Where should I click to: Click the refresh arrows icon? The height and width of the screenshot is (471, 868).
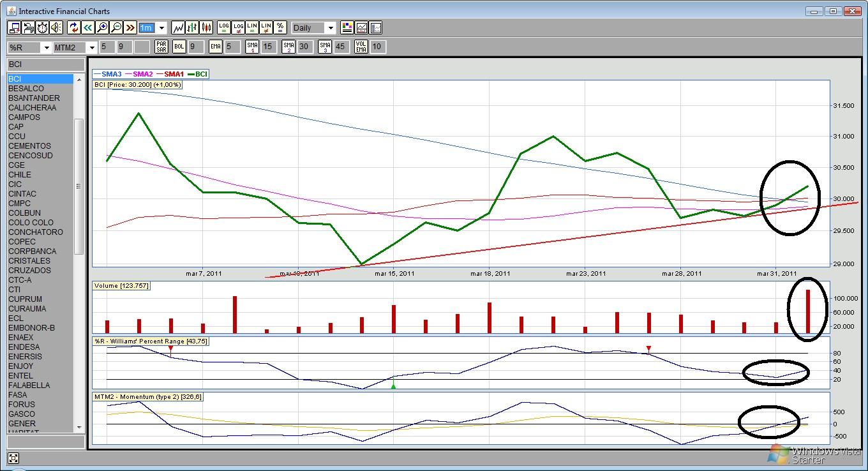[73, 27]
